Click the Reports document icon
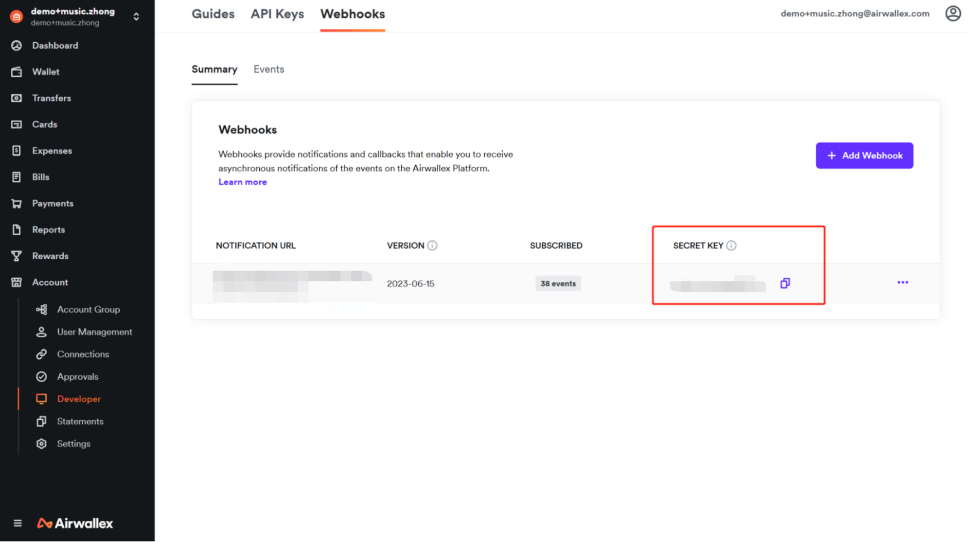This screenshot has height=542, width=980. point(17,230)
